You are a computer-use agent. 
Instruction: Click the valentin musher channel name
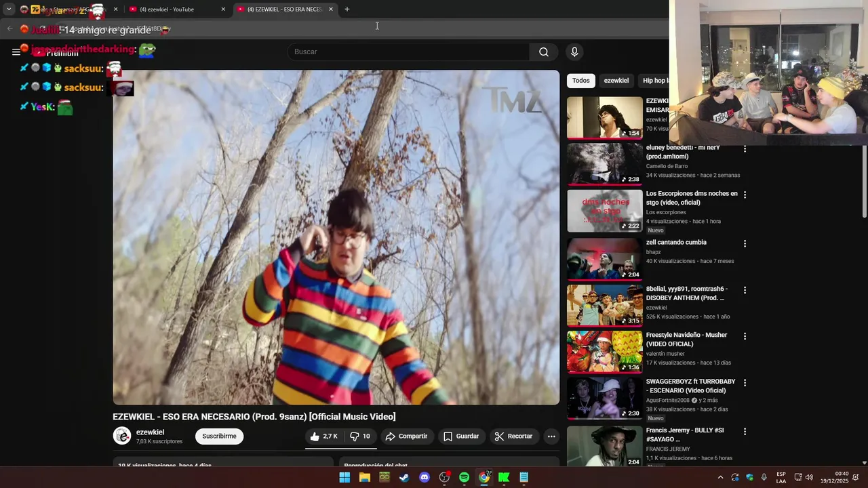(665, 354)
